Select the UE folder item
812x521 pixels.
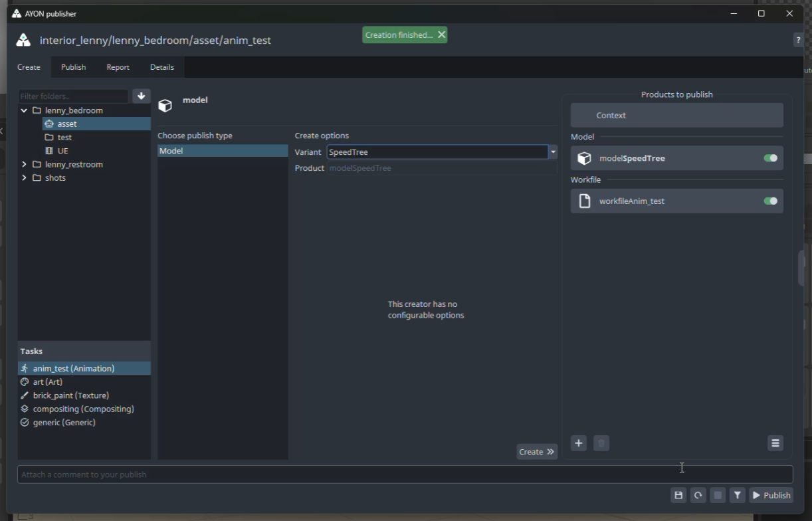pos(96,151)
